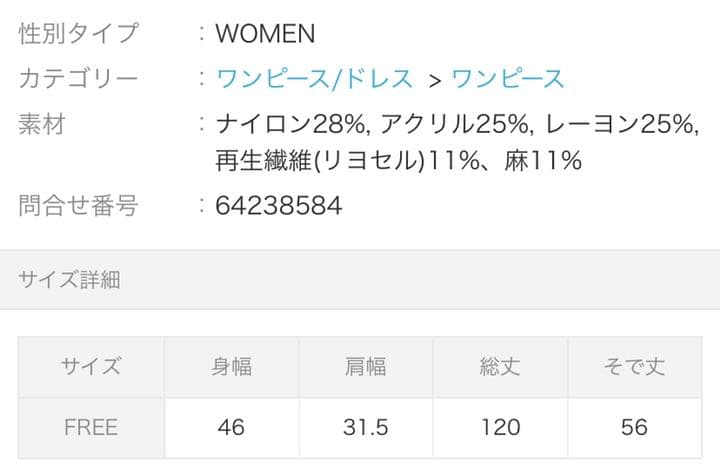Click the そで丈 column header
The width and height of the screenshot is (720, 474).
coord(634,367)
